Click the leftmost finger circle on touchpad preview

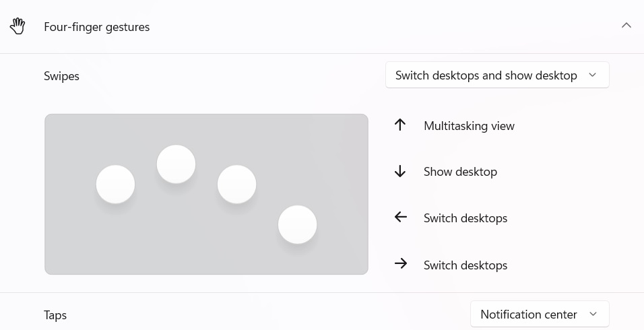pos(115,185)
